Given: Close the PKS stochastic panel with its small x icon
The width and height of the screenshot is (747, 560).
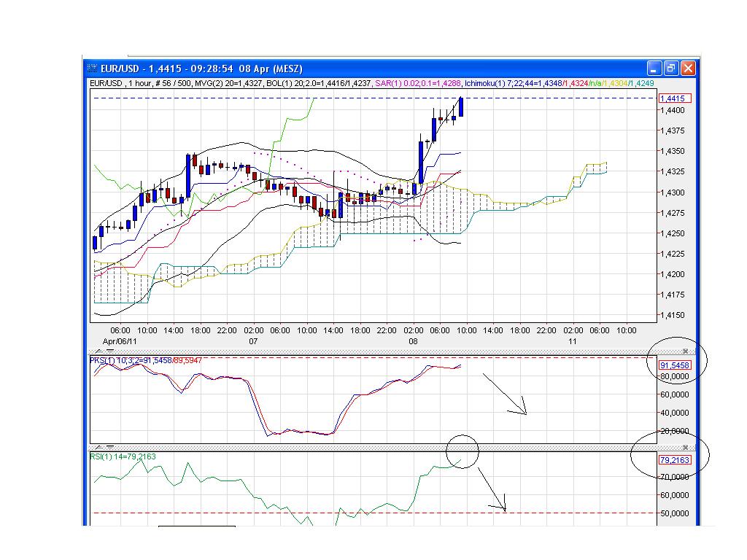Looking at the screenshot, I should 685,351.
